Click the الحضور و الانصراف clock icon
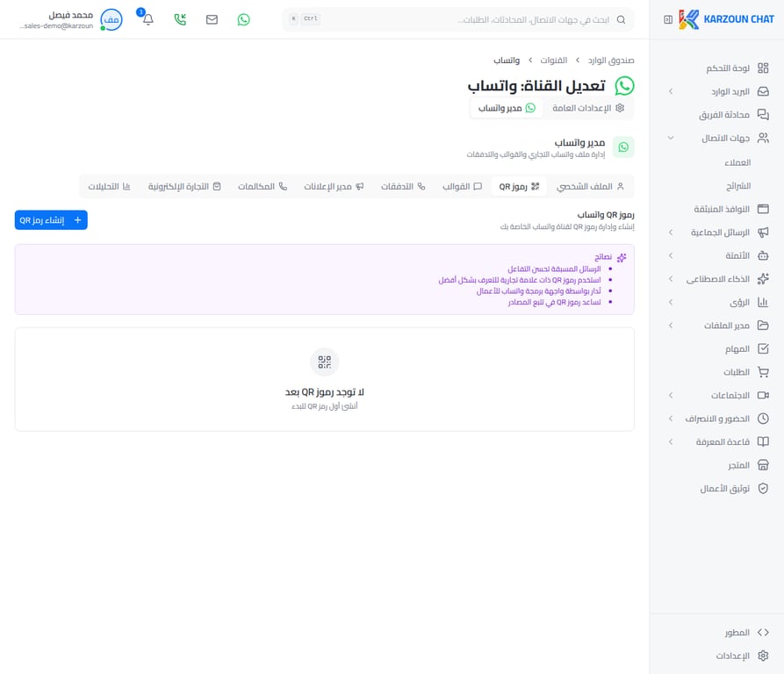This screenshot has width=784, height=674. tap(763, 419)
